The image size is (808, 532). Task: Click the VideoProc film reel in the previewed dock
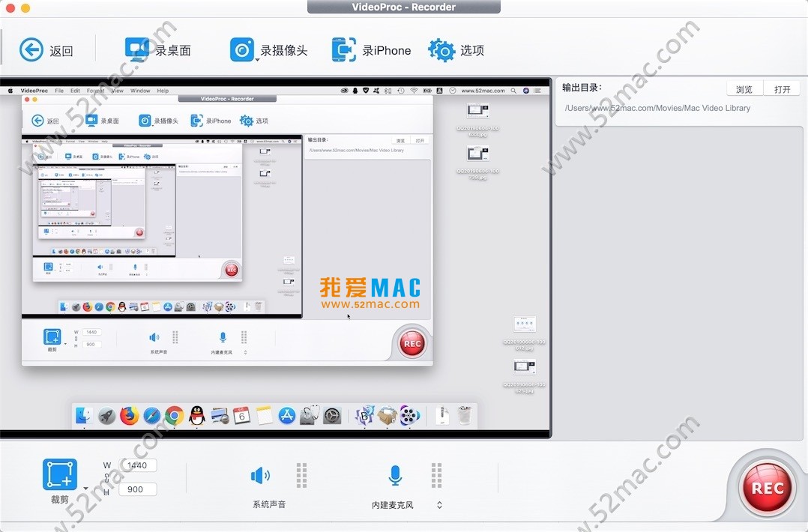tap(410, 415)
